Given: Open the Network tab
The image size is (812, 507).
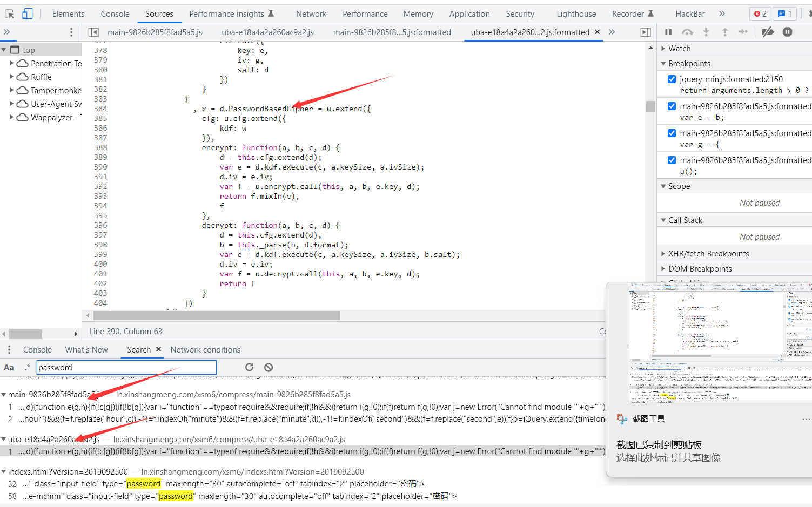Looking at the screenshot, I should (x=311, y=13).
